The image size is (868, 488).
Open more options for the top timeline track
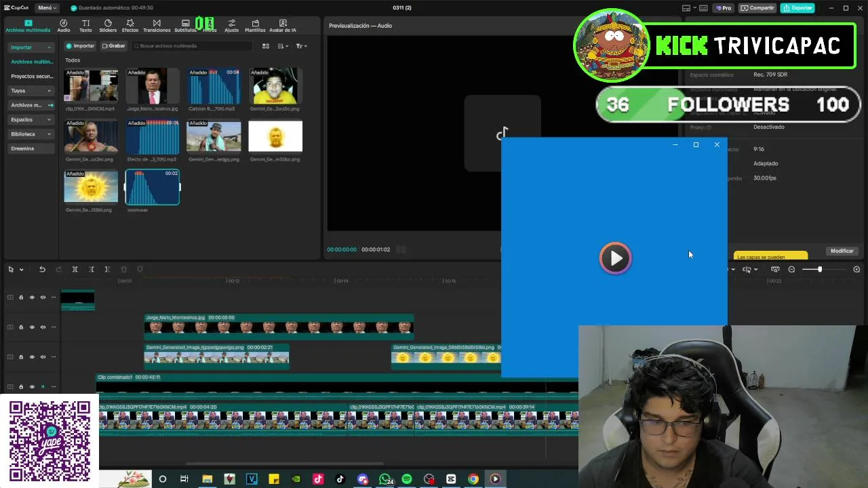(x=54, y=297)
